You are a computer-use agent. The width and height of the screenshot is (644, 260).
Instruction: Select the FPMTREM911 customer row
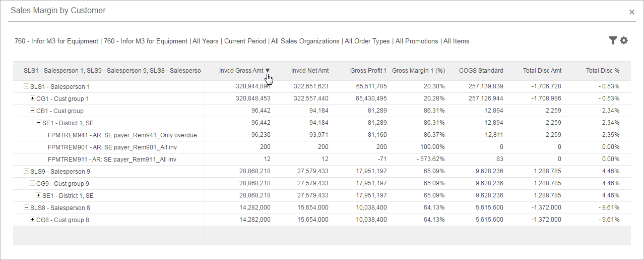(x=112, y=159)
